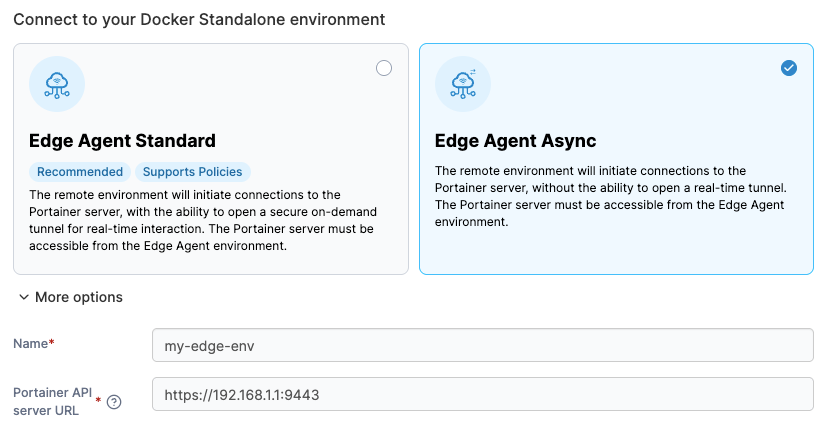Click the More options text label
This screenshot has width=827, height=429.
(78, 297)
